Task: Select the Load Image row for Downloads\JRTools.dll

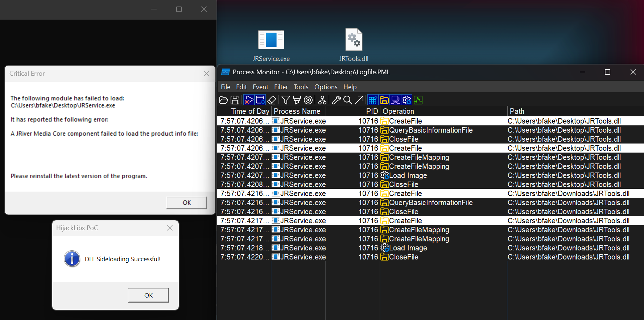Action: click(x=430, y=248)
